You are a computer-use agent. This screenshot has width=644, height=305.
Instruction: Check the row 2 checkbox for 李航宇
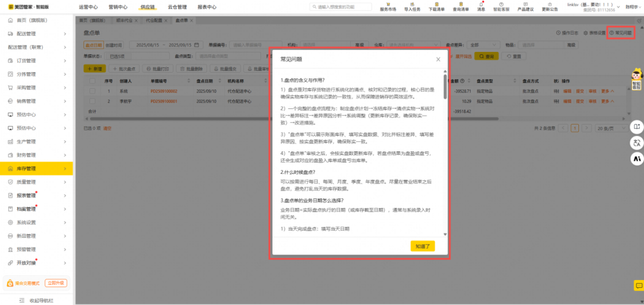pos(92,101)
